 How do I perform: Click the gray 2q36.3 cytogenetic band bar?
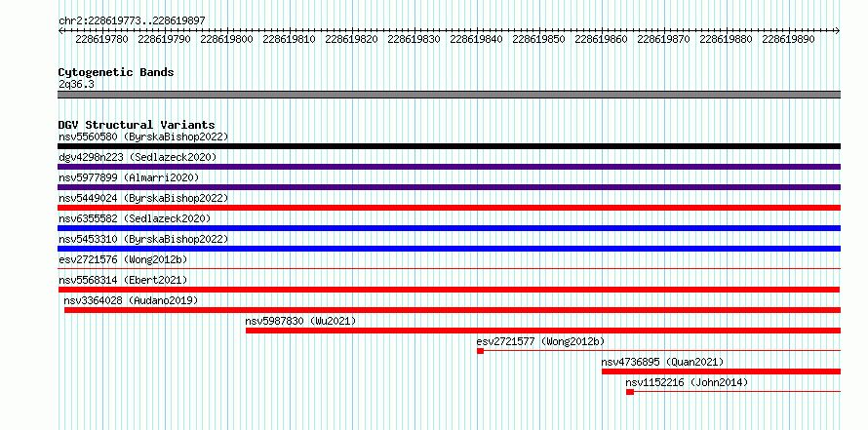[x=450, y=95]
